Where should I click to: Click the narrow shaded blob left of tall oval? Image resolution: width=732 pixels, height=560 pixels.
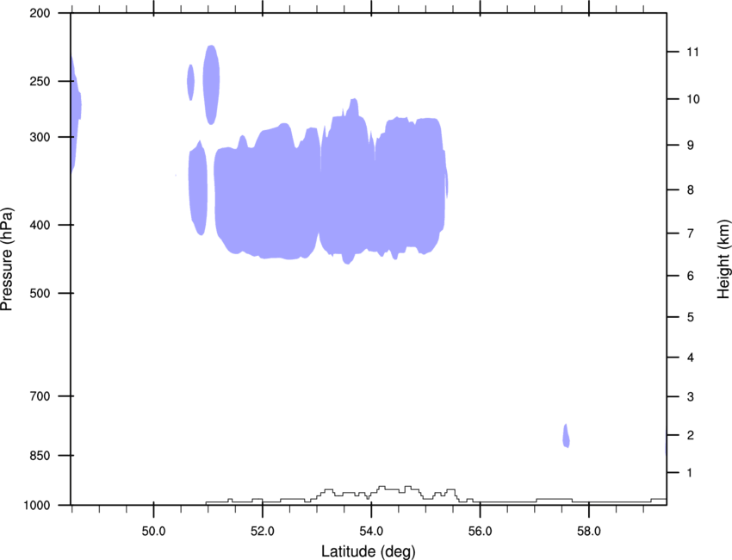190,83
